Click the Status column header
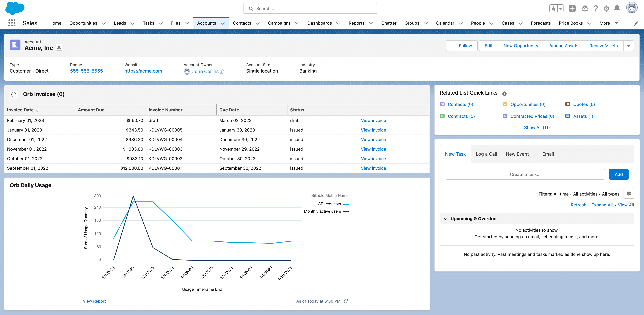Viewport: 644px width, 315px height. tap(323, 110)
